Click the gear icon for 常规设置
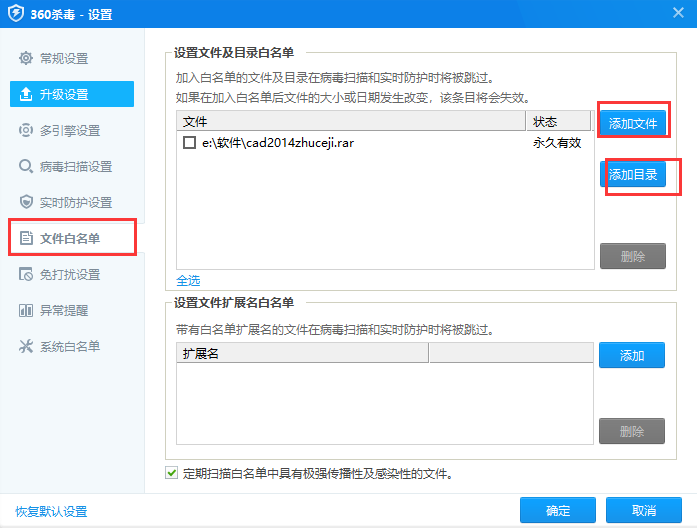The image size is (697, 528). point(26,59)
